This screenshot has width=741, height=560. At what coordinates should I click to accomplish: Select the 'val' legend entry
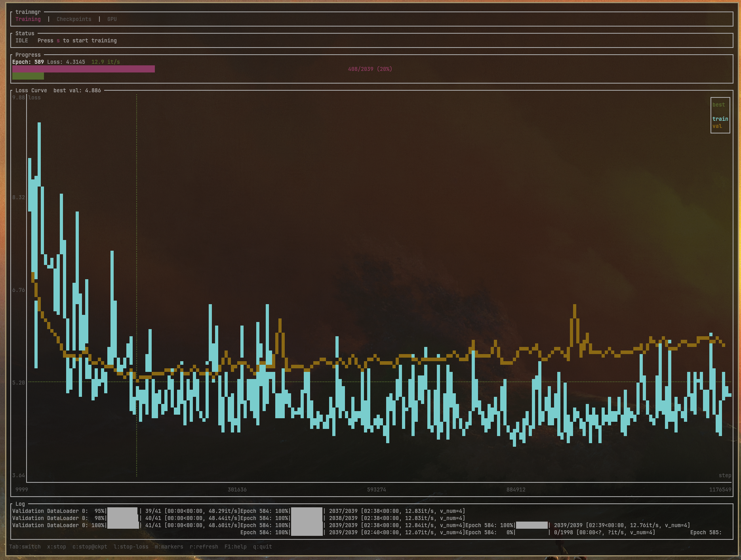(717, 126)
